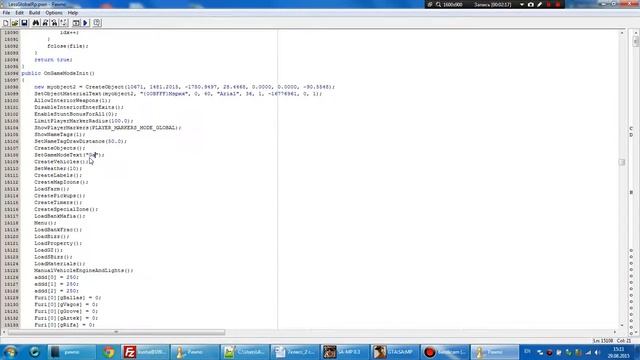Click the volume icon in system tray
The width and height of the screenshot is (640, 360).
pyautogui.click(x=598, y=352)
